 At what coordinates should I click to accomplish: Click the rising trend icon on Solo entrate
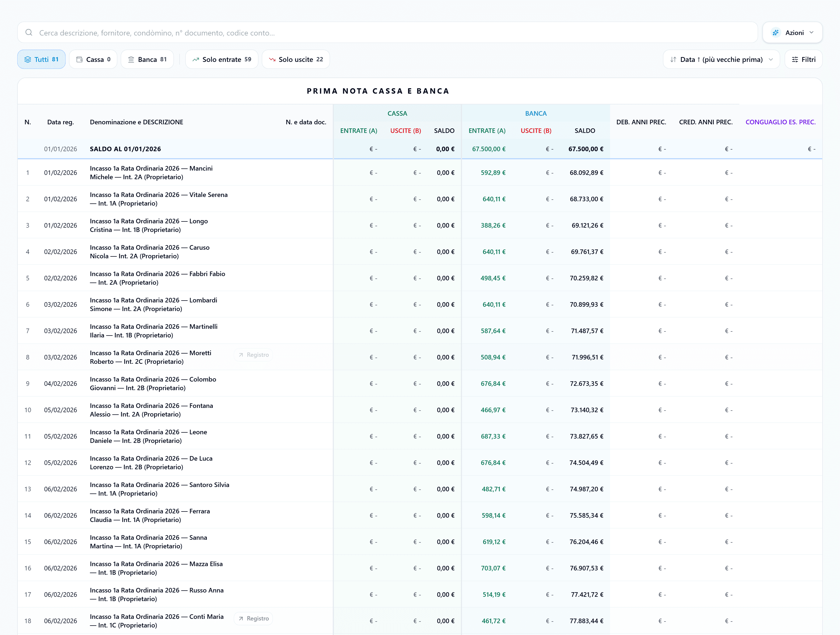click(195, 59)
